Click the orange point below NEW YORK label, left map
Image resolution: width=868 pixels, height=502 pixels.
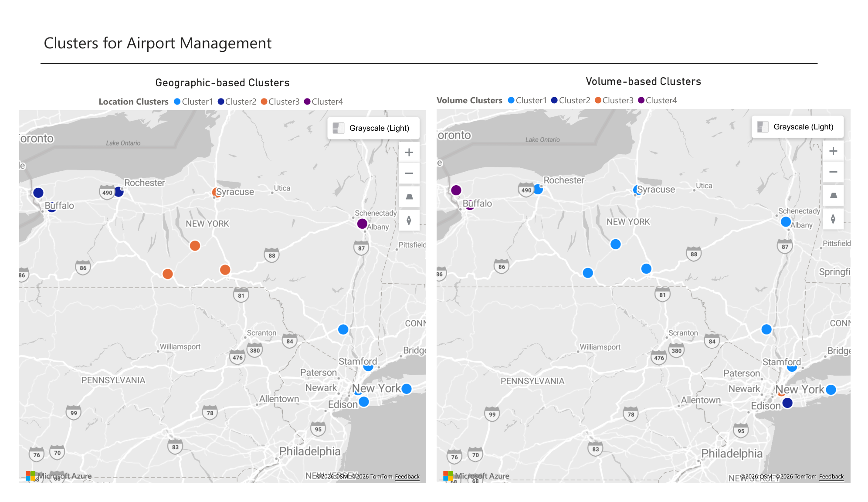[x=195, y=246]
